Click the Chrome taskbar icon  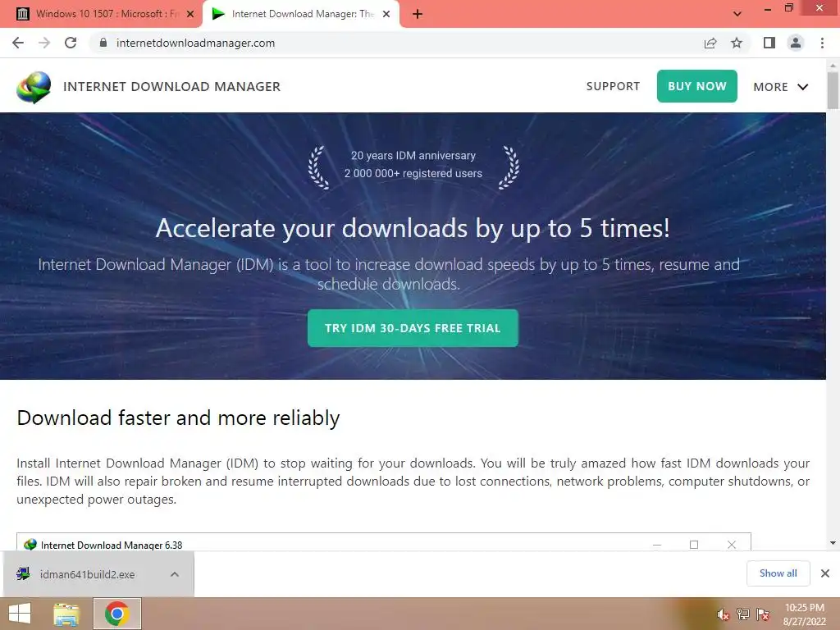[x=117, y=614]
